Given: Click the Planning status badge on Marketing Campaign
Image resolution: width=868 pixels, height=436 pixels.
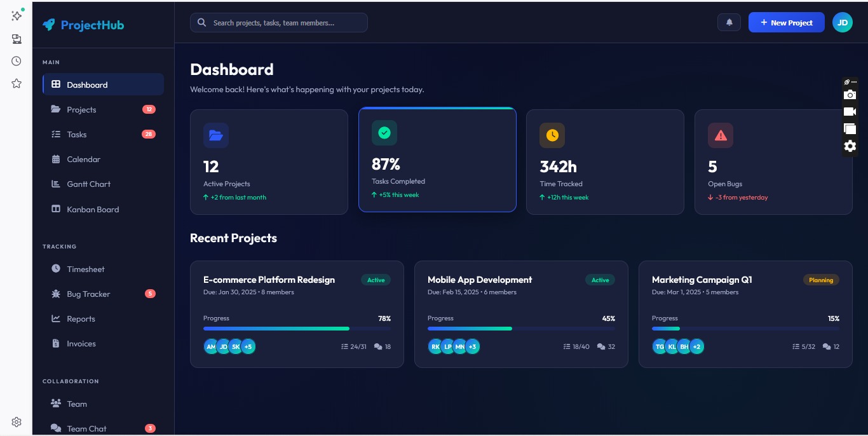Looking at the screenshot, I should coord(820,280).
